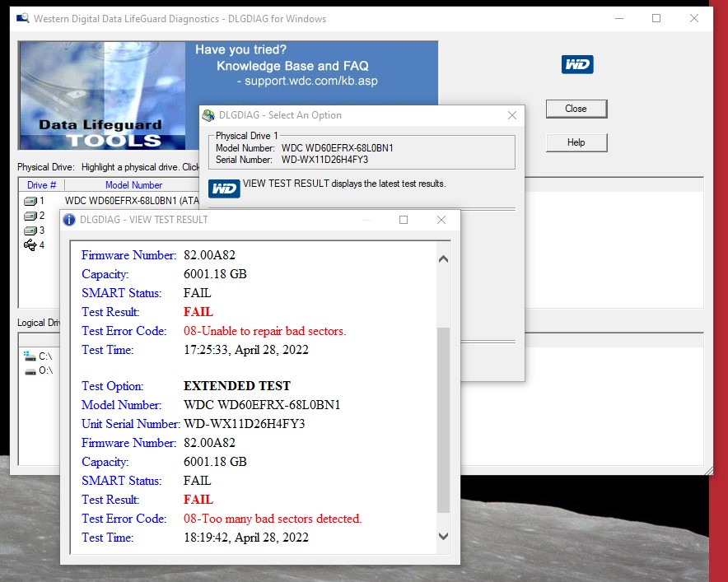728x582 pixels.
Task: Click the WD logo beside VIEW TEST RESULT
Action: (x=224, y=189)
